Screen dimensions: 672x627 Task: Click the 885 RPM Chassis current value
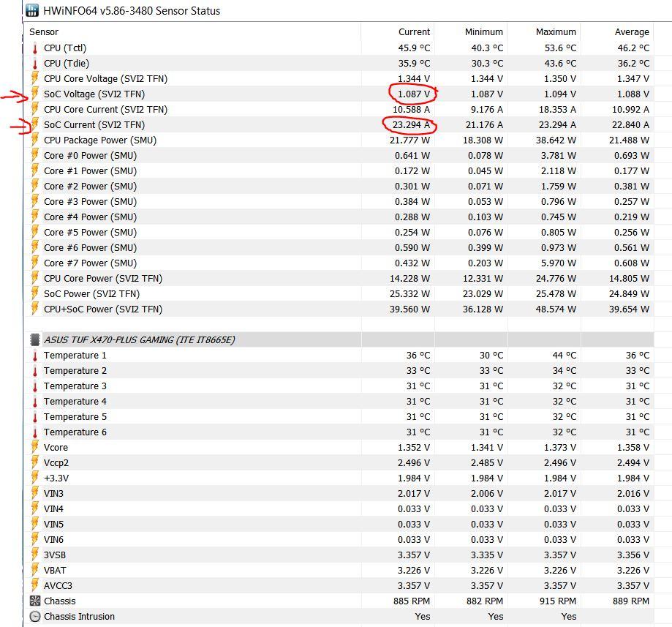pos(412,601)
